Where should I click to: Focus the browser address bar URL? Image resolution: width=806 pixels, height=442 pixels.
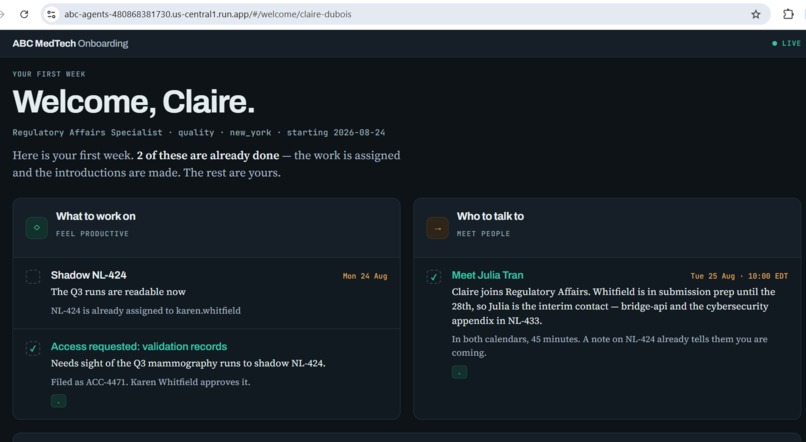(x=208, y=14)
